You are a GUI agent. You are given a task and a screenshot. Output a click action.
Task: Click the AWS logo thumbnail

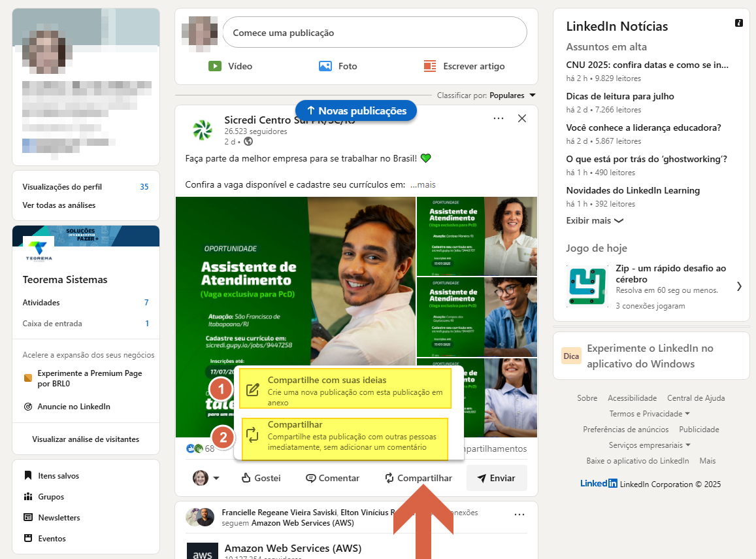click(203, 551)
